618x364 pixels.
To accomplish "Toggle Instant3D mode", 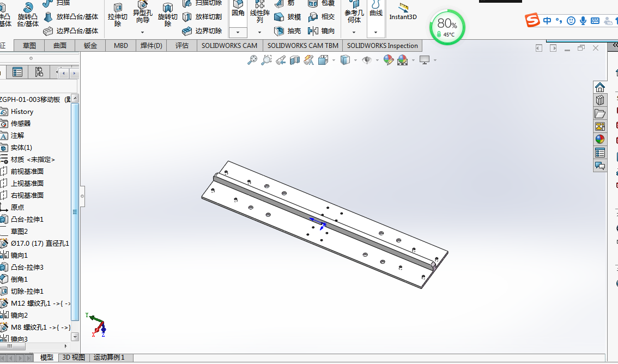I will [403, 12].
